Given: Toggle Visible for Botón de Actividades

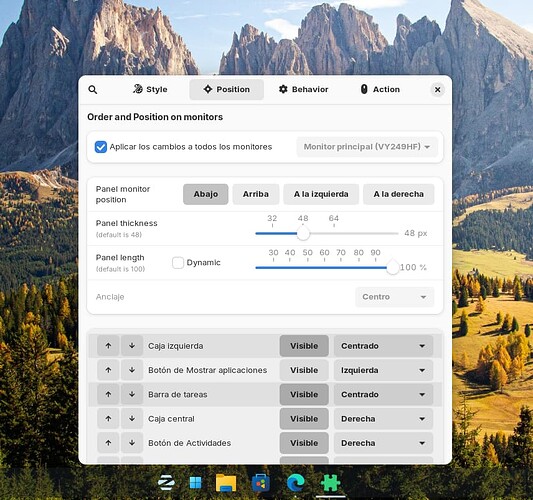Looking at the screenshot, I should click(x=304, y=443).
